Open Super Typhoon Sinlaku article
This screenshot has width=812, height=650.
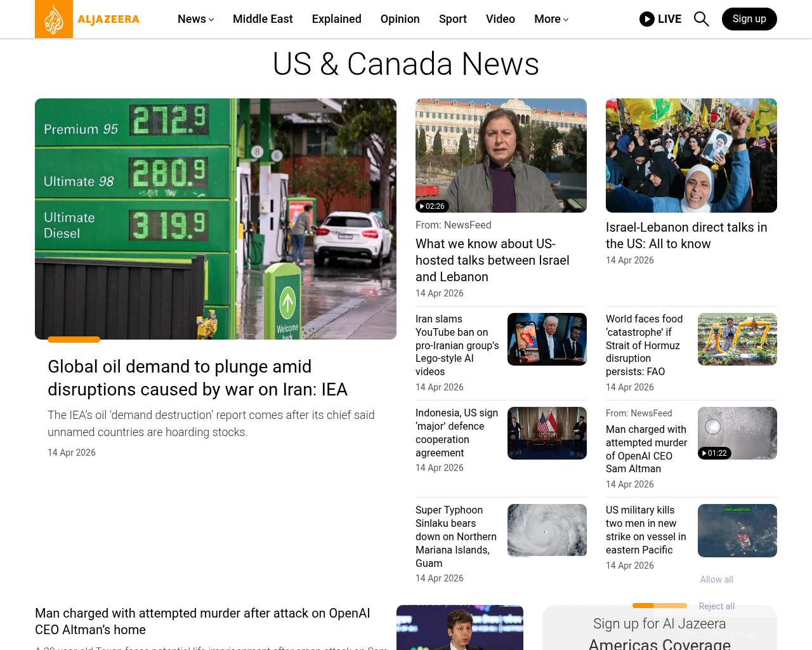coord(456,536)
